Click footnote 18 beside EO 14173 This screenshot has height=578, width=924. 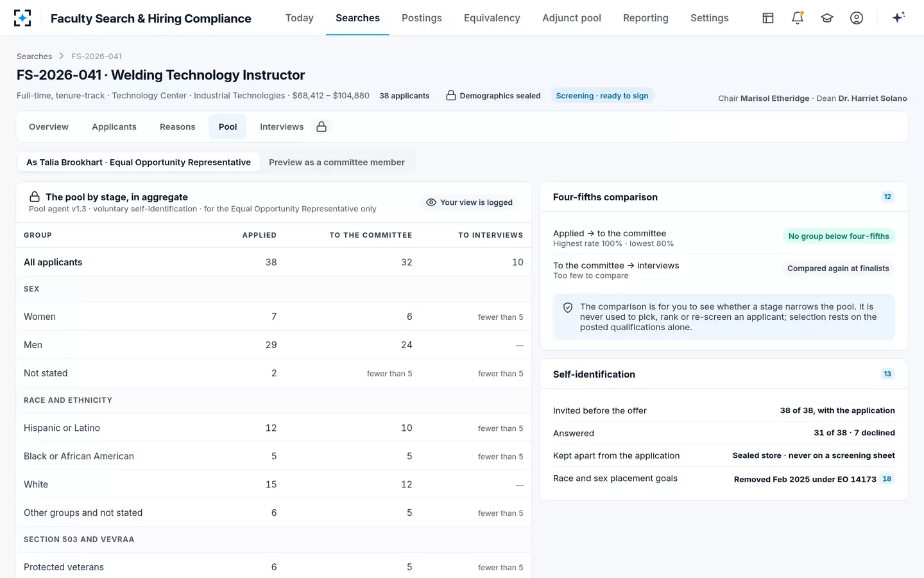(887, 478)
